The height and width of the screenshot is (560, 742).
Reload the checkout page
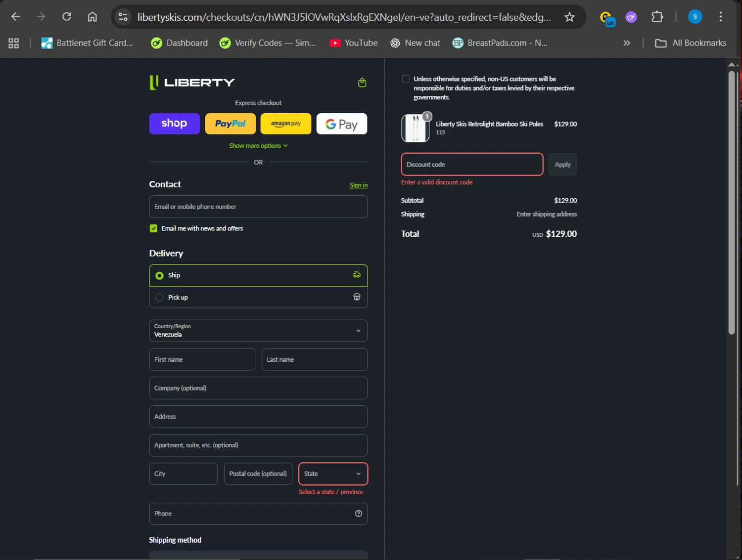(x=67, y=17)
